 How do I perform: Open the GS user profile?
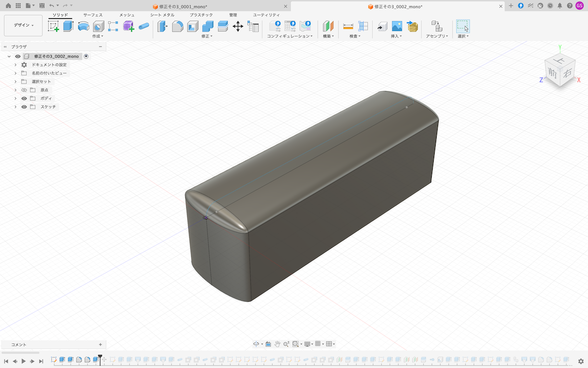tap(580, 5)
